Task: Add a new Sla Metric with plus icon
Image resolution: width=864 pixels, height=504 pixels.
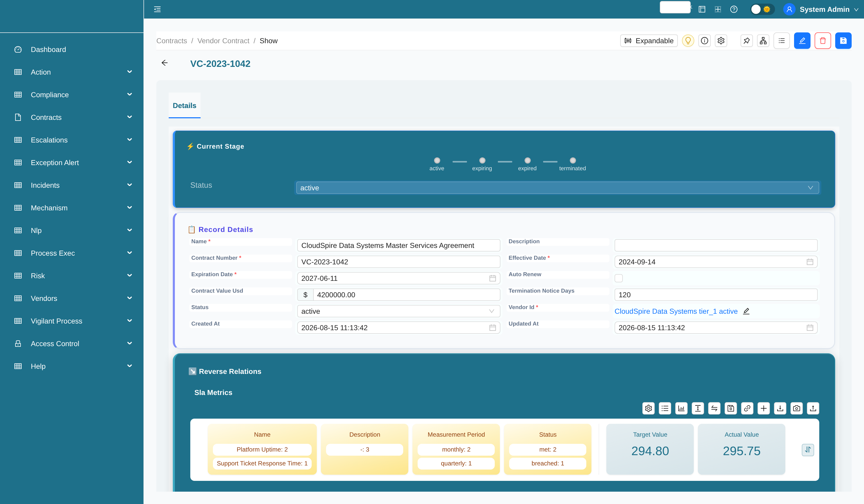Action: [x=763, y=408]
